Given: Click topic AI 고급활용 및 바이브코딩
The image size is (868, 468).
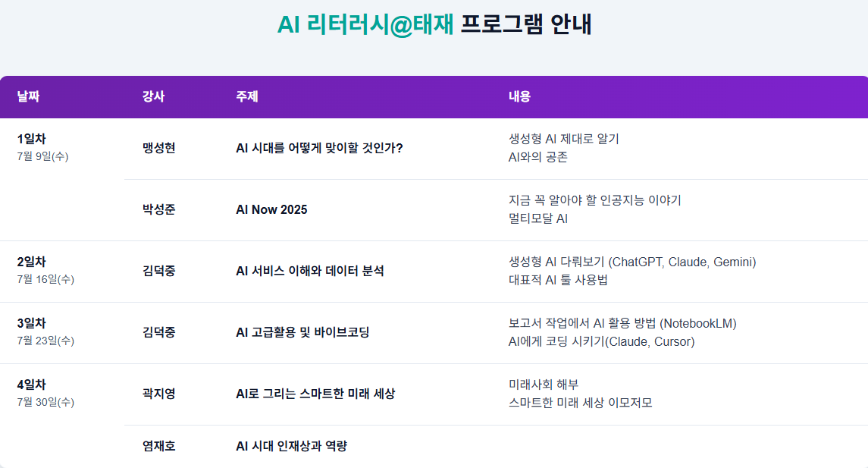Looking at the screenshot, I should pyautogui.click(x=302, y=332).
